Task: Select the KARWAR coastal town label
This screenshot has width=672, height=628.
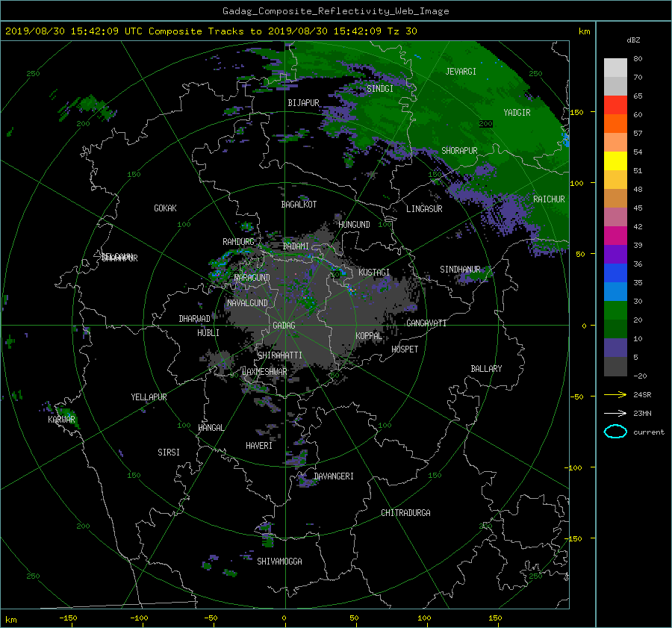Action: (61, 420)
